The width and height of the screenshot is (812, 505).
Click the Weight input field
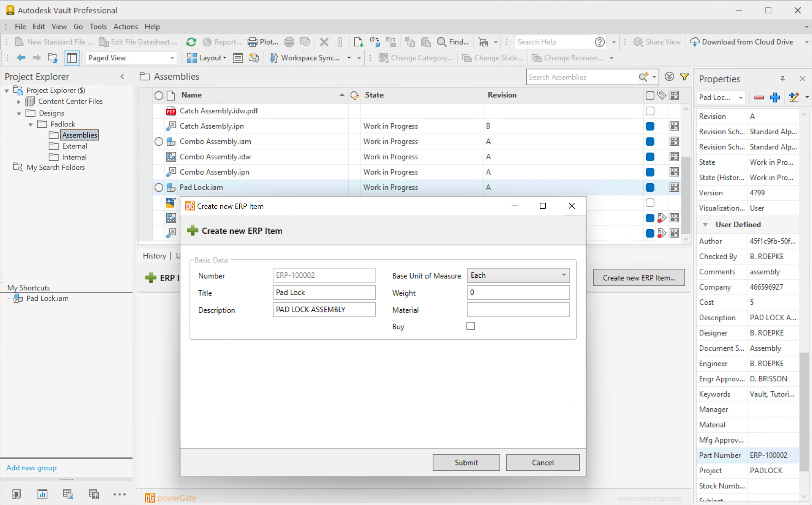pyautogui.click(x=518, y=292)
